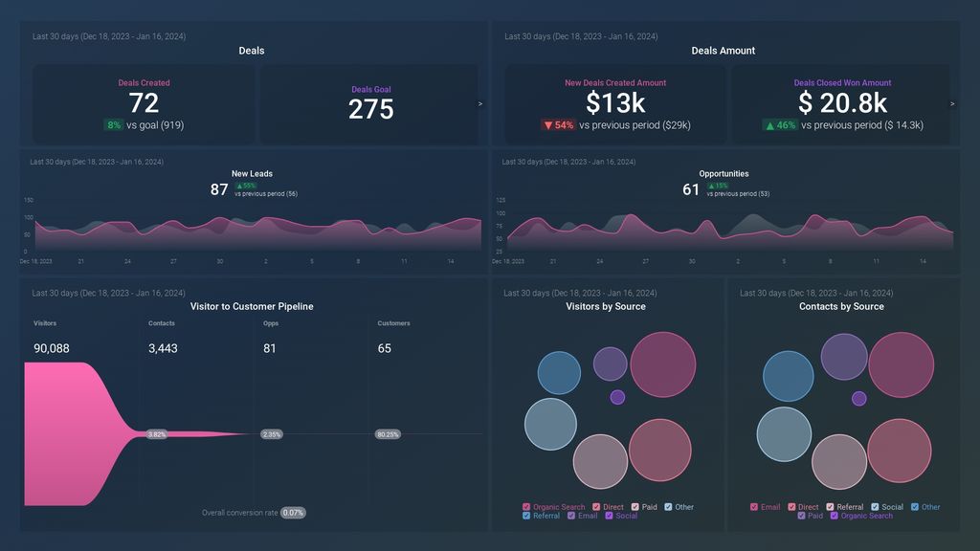Click the 0.07% overall conversion rate badge

(294, 513)
